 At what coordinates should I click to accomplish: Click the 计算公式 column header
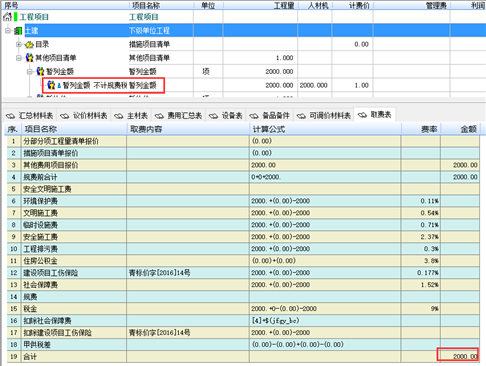pos(325,129)
